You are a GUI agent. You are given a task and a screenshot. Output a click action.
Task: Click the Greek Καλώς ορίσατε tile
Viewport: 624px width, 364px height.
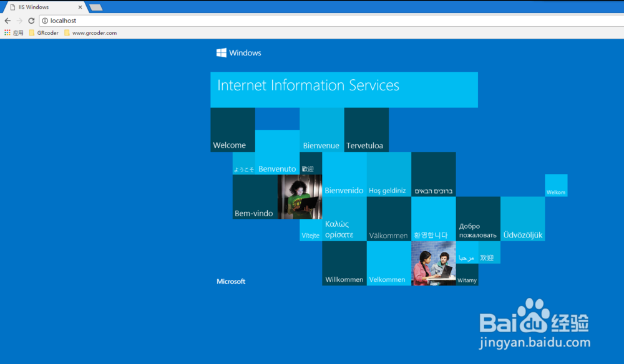344,219
